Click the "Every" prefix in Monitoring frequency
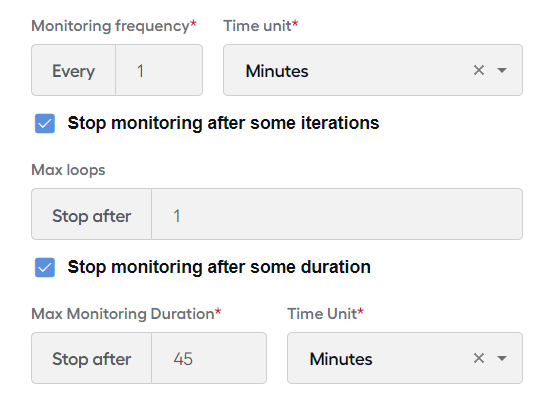Viewport: 538px width, 408px height. click(73, 71)
